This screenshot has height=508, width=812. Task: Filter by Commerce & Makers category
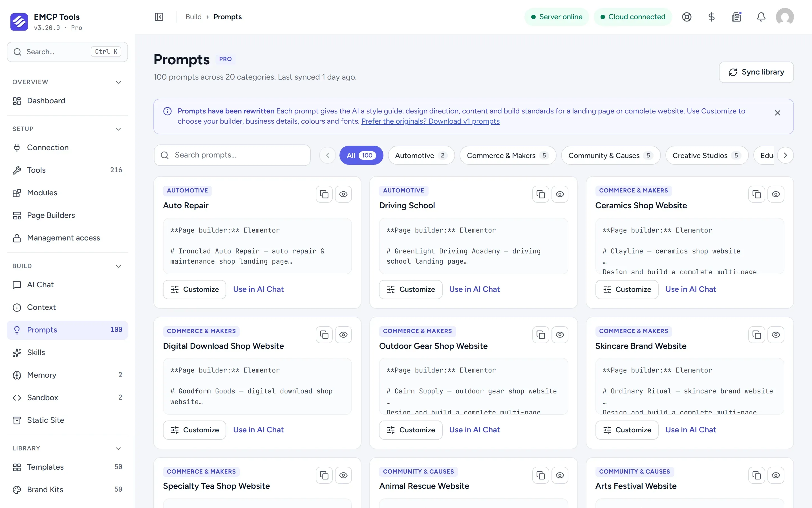(508, 155)
